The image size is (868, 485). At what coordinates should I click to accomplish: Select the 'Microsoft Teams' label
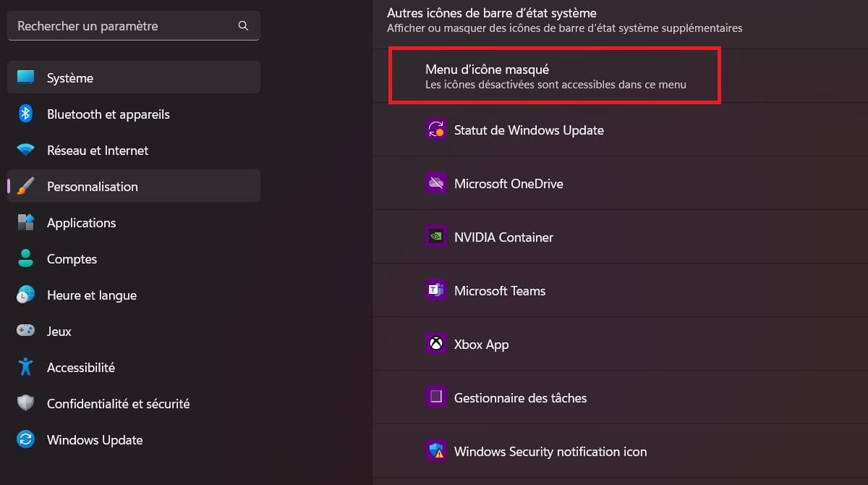[500, 291]
